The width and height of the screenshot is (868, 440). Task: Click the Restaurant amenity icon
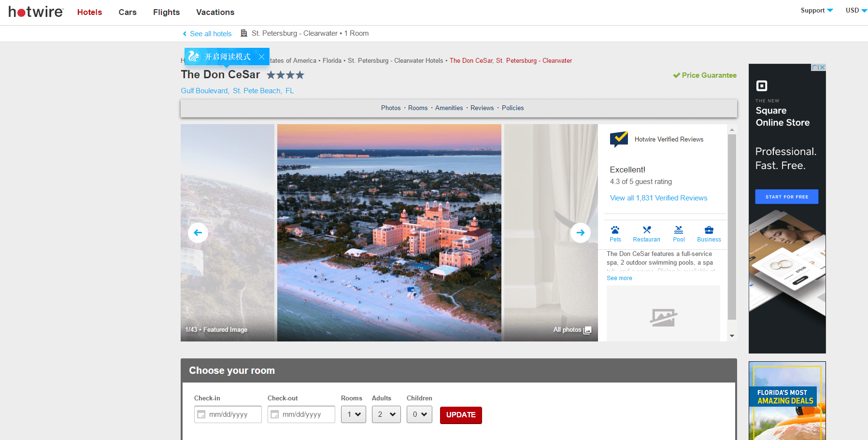click(647, 230)
